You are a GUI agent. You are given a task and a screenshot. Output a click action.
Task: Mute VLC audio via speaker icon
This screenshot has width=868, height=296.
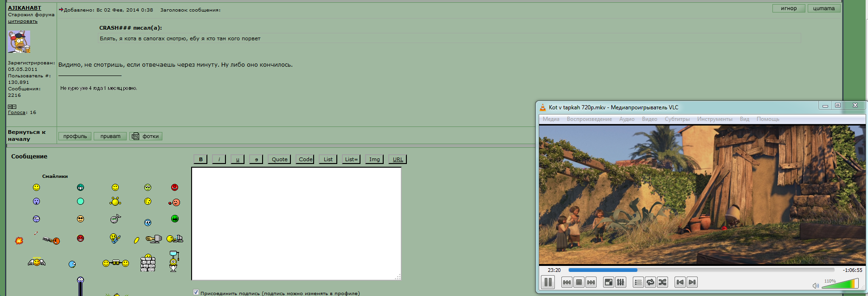[x=816, y=286]
